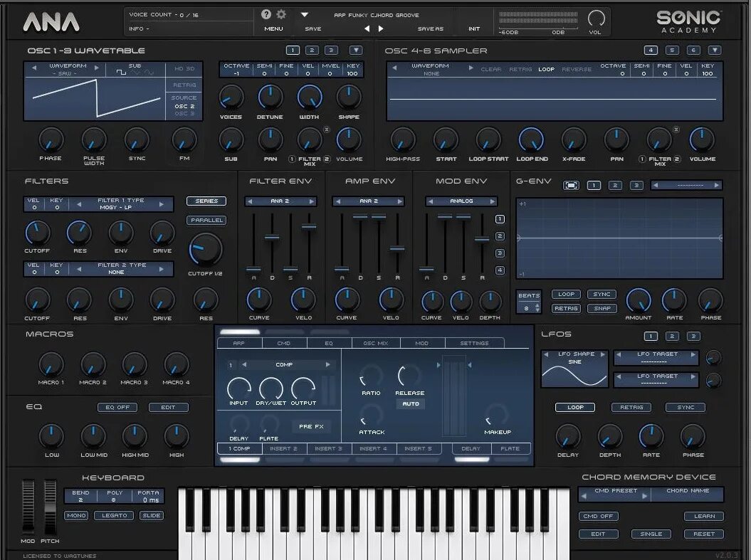This screenshot has height=560, width=751.
Task: Select oscillator 3 button in wavetable section
Action: pyautogui.click(x=331, y=50)
